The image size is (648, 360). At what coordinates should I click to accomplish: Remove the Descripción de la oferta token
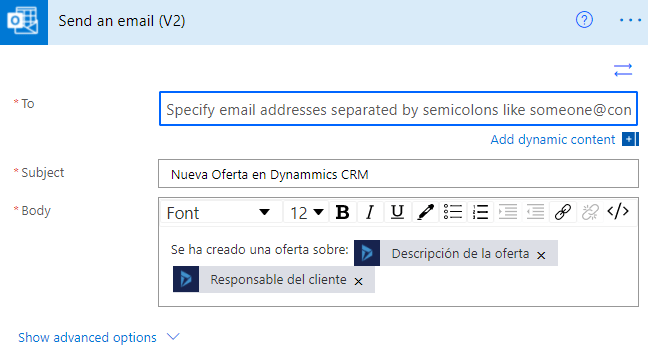pyautogui.click(x=541, y=255)
